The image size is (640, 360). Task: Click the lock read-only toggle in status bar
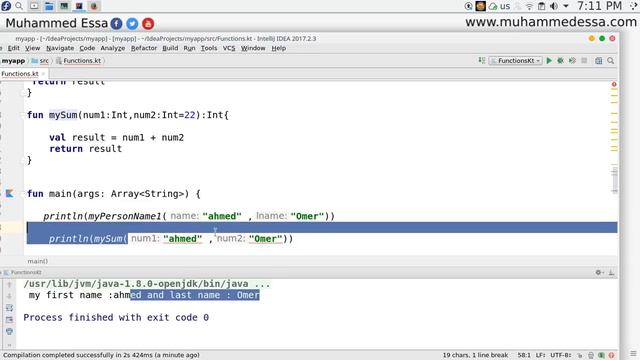coord(580,355)
